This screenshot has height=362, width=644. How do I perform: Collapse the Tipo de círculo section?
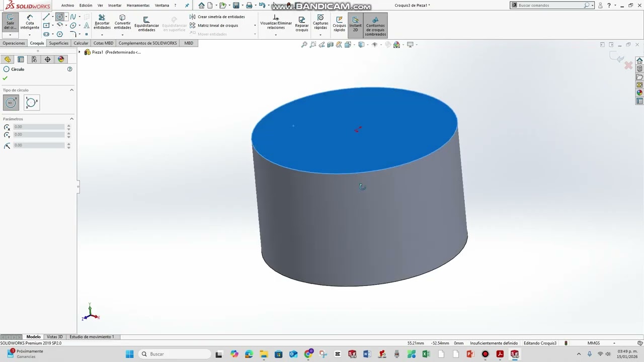pos(71,90)
